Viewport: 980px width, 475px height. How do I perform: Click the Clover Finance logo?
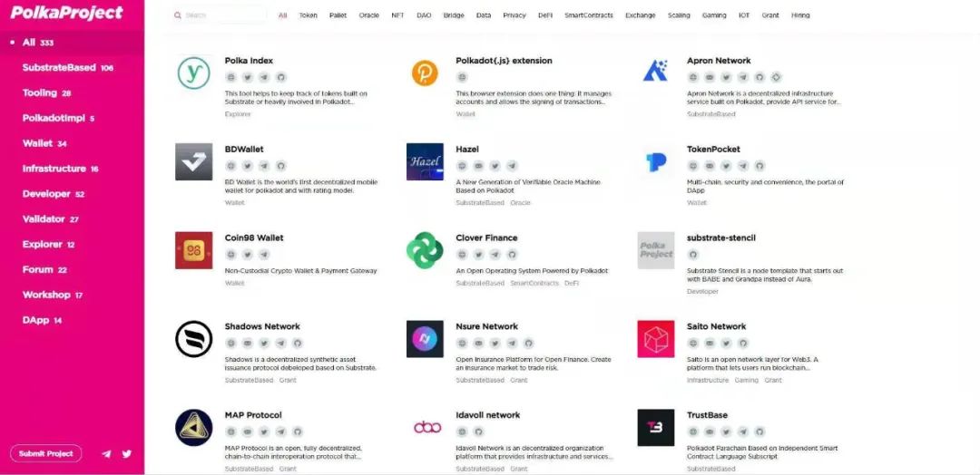[x=425, y=250]
